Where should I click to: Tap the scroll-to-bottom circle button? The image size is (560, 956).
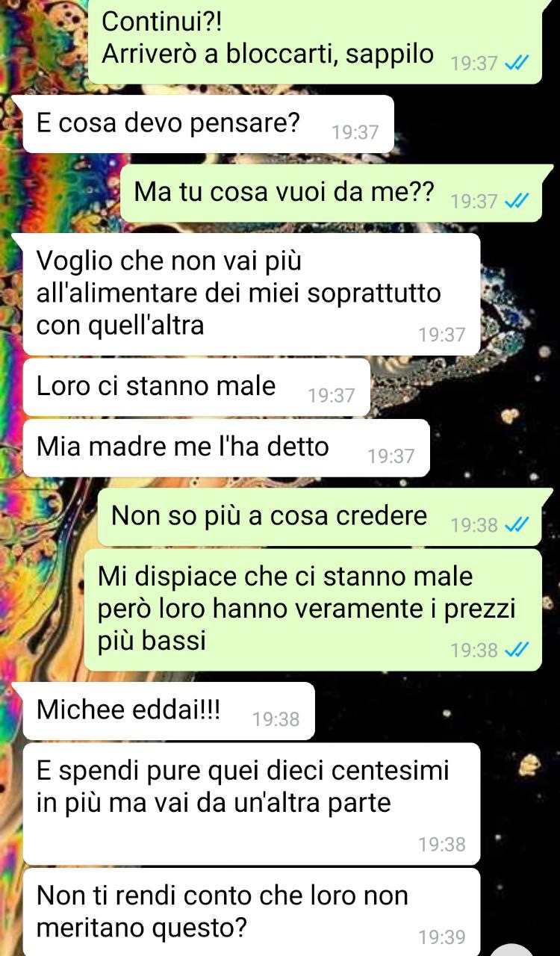(512, 949)
